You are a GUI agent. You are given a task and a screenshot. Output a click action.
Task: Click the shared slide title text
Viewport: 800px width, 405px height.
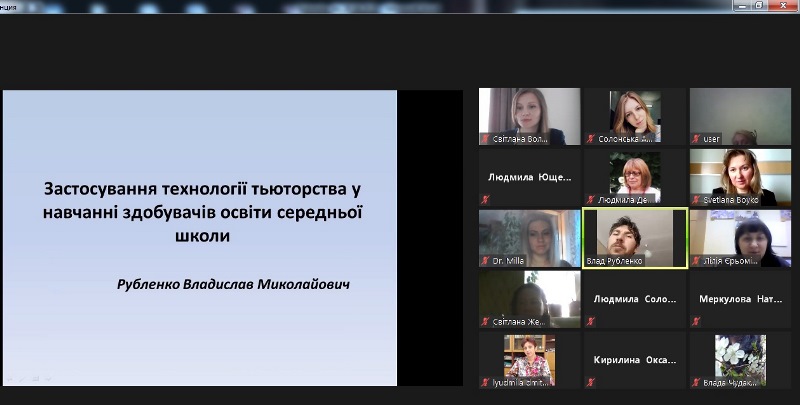coord(201,212)
